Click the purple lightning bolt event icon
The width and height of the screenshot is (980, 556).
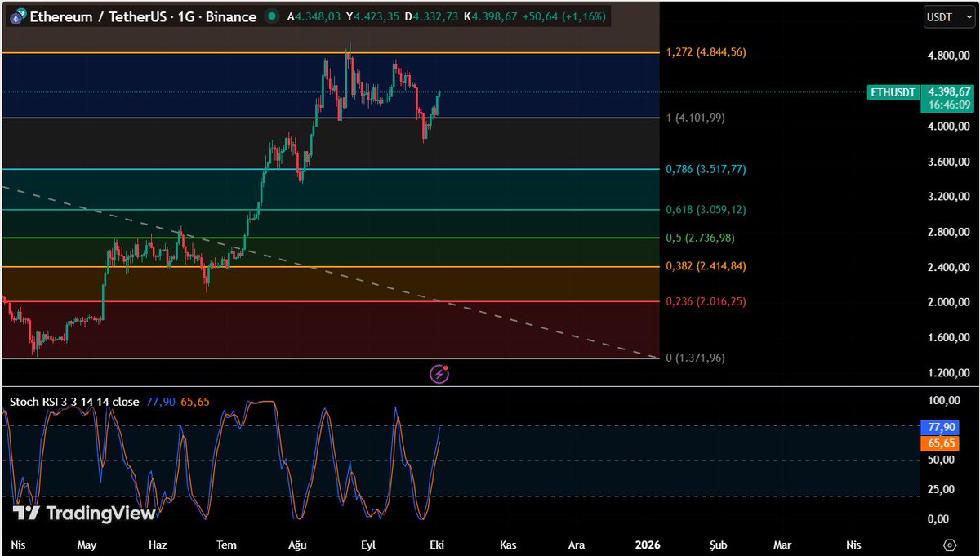pyautogui.click(x=439, y=374)
